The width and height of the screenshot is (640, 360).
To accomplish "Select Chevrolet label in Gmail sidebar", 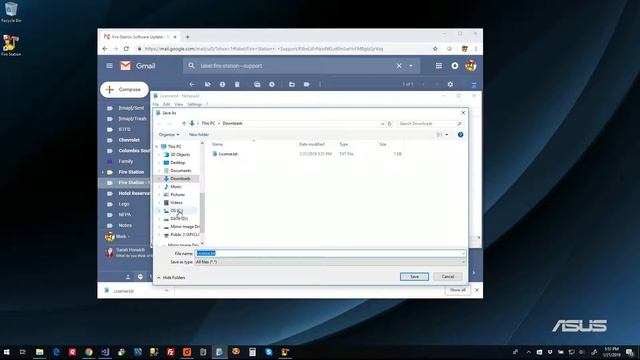I will [x=129, y=140].
